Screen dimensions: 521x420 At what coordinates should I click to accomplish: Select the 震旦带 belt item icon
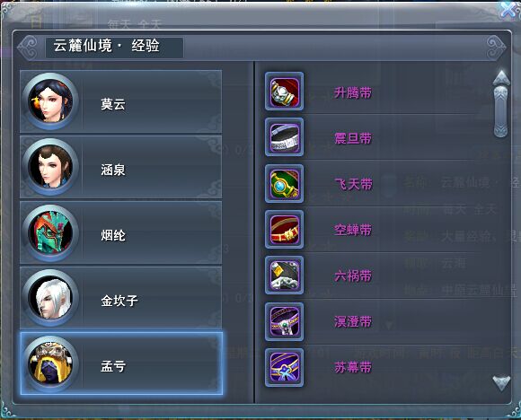[x=284, y=137]
